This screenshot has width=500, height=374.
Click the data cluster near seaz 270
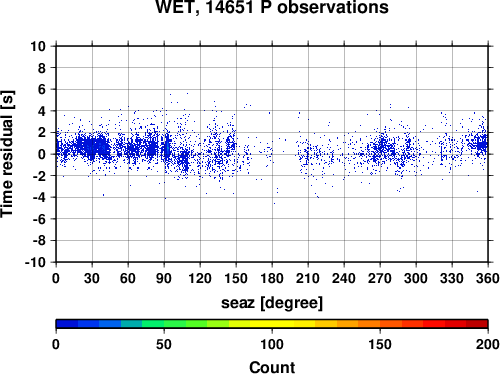pos(382,148)
